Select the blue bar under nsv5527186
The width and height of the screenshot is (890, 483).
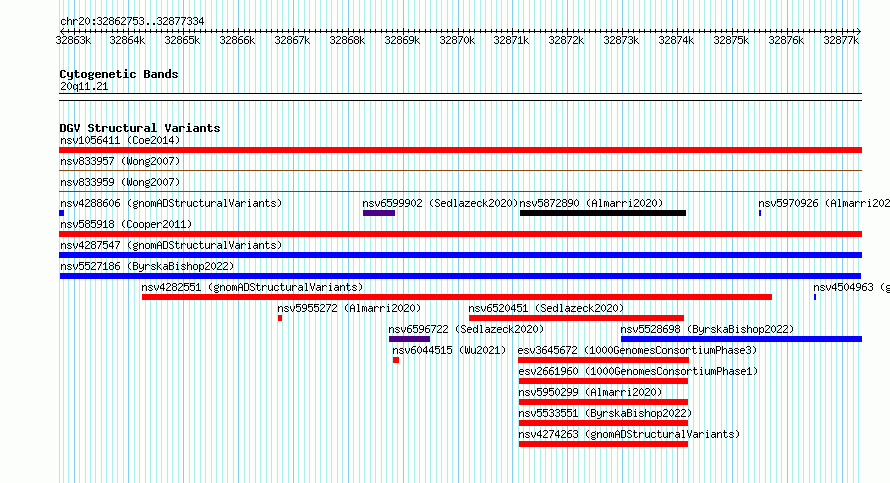point(460,276)
